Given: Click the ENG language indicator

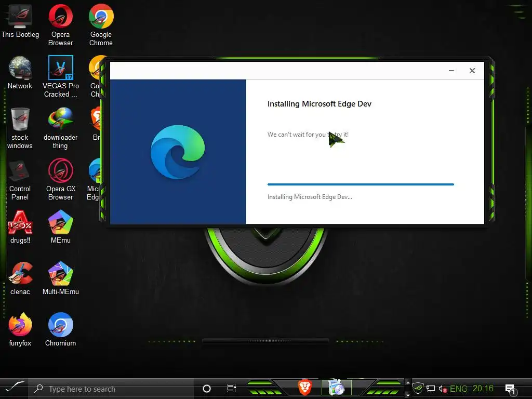Looking at the screenshot, I should pos(458,389).
